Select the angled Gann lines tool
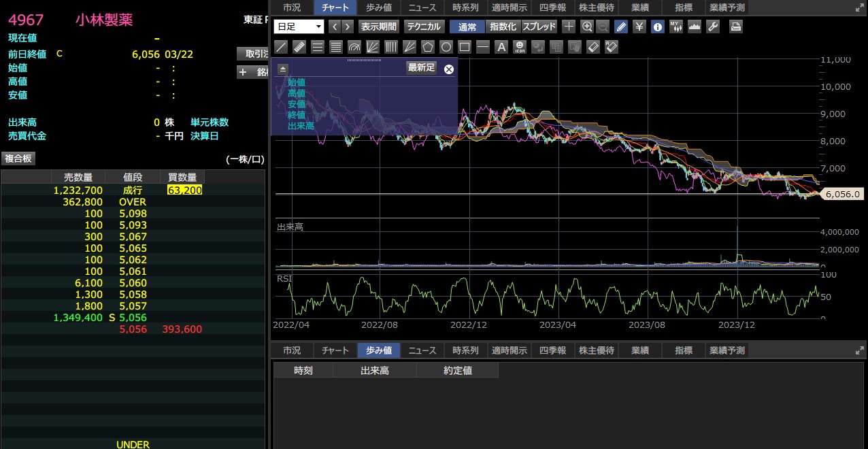Screen dimensions: 868x449 click(x=409, y=47)
